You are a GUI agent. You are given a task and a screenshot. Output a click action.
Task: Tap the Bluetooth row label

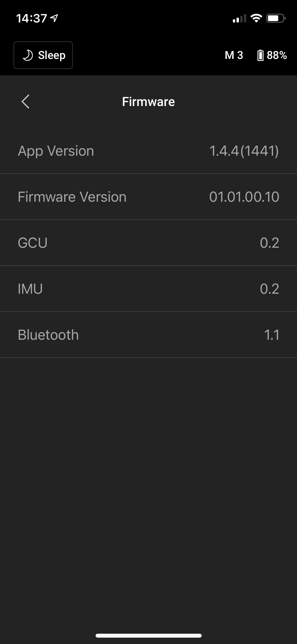(x=48, y=335)
